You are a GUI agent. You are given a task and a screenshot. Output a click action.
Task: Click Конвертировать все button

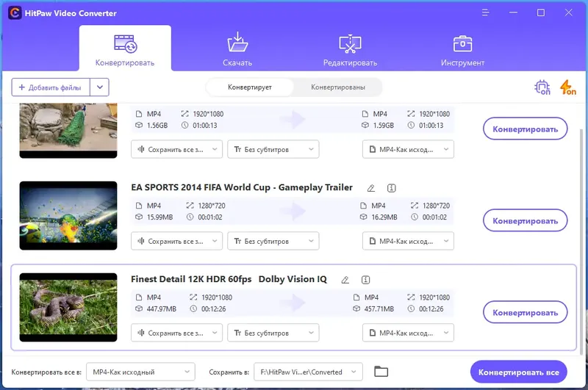click(519, 372)
